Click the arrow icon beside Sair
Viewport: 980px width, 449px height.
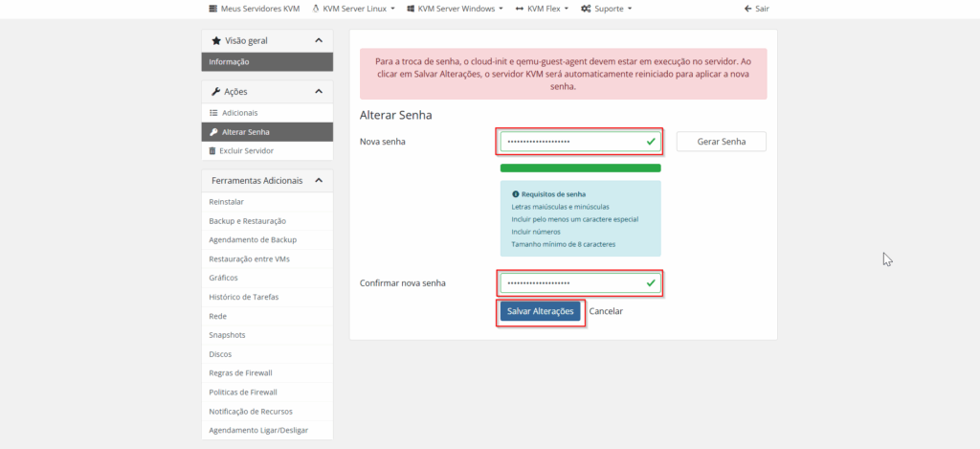point(747,9)
